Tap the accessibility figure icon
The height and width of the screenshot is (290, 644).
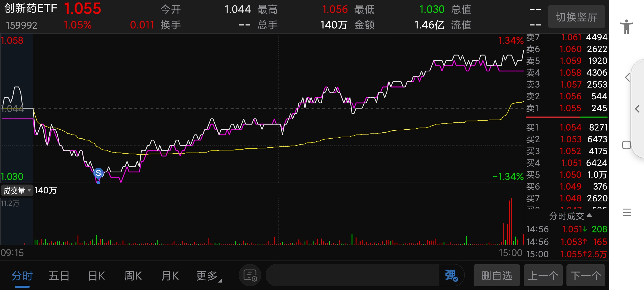[x=626, y=27]
